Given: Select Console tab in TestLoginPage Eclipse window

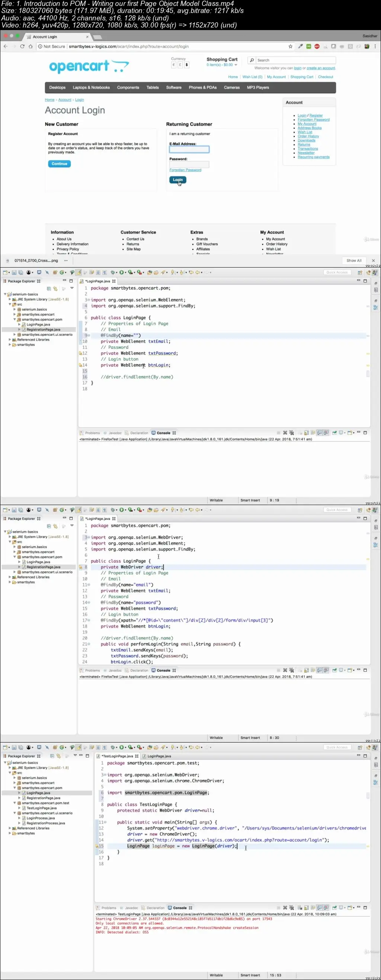Looking at the screenshot, I should (x=180, y=908).
